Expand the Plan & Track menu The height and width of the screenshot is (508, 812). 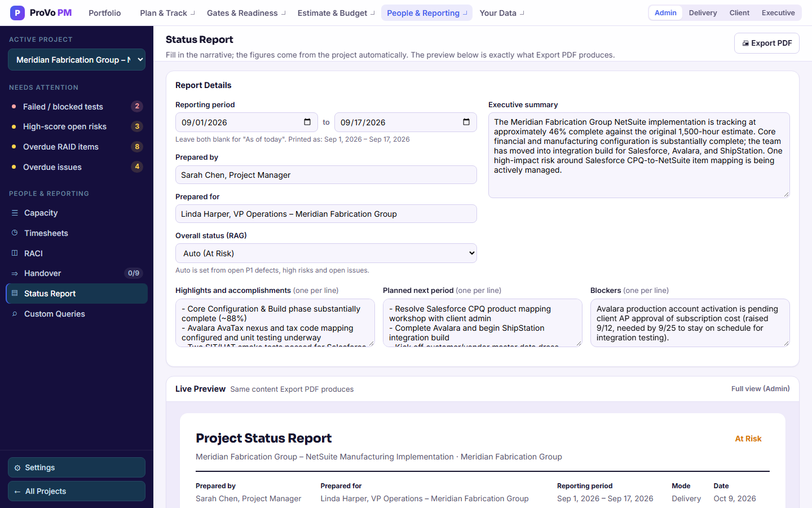click(x=167, y=13)
